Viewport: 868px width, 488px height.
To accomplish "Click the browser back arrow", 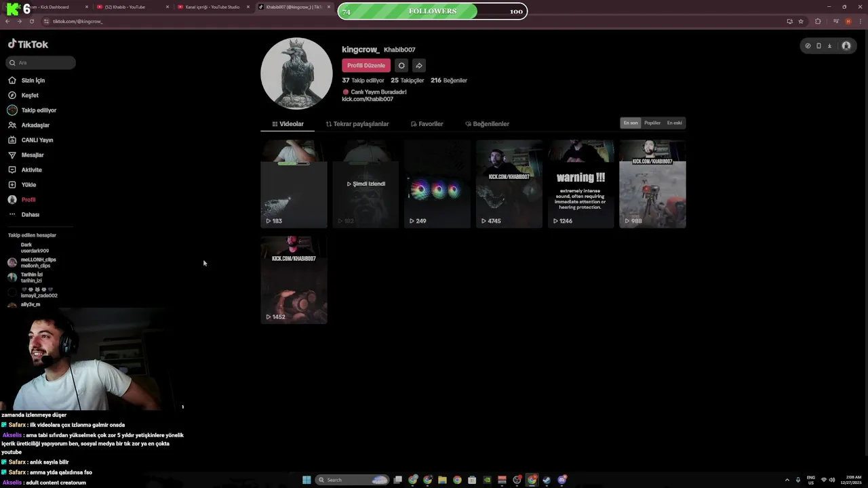I will pyautogui.click(x=7, y=21).
